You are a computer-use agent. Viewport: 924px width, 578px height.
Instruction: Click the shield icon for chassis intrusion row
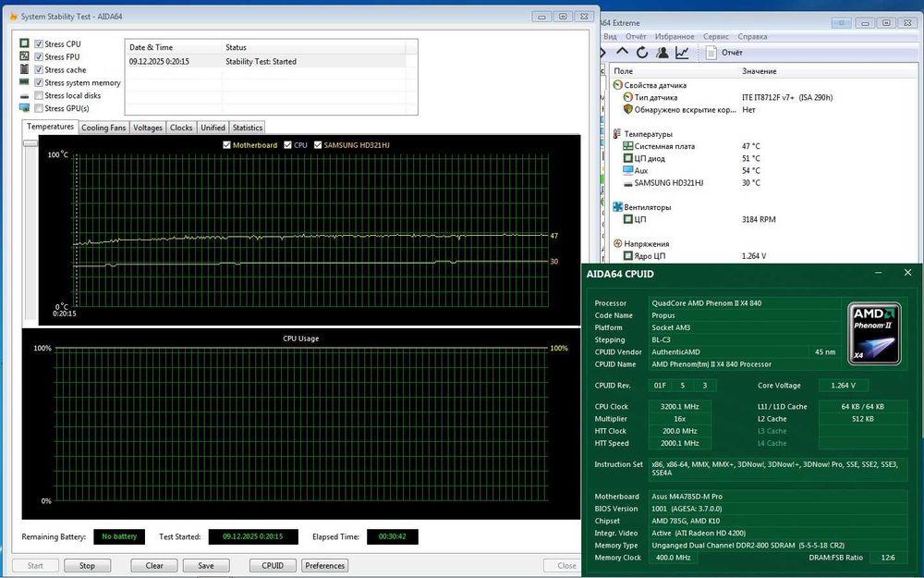[x=628, y=110]
